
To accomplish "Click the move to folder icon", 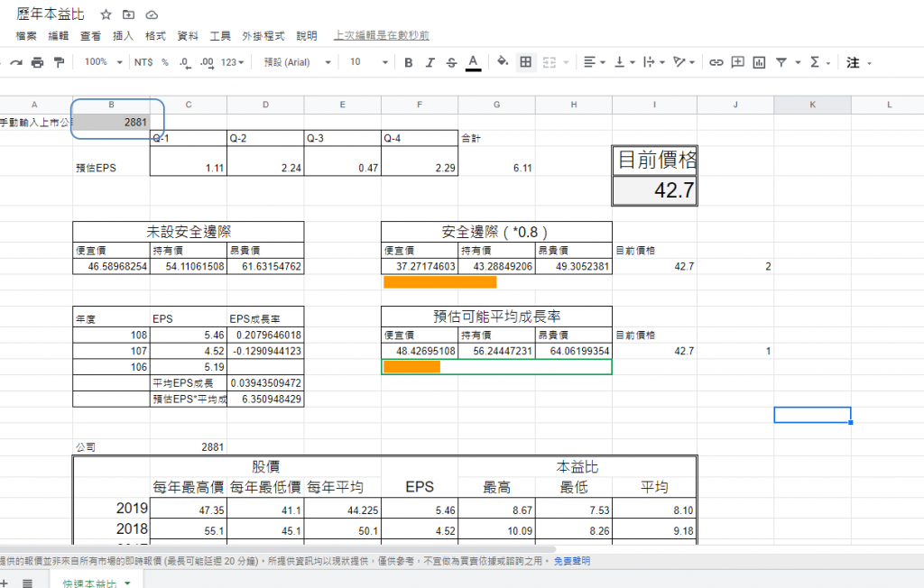I will point(129,15).
